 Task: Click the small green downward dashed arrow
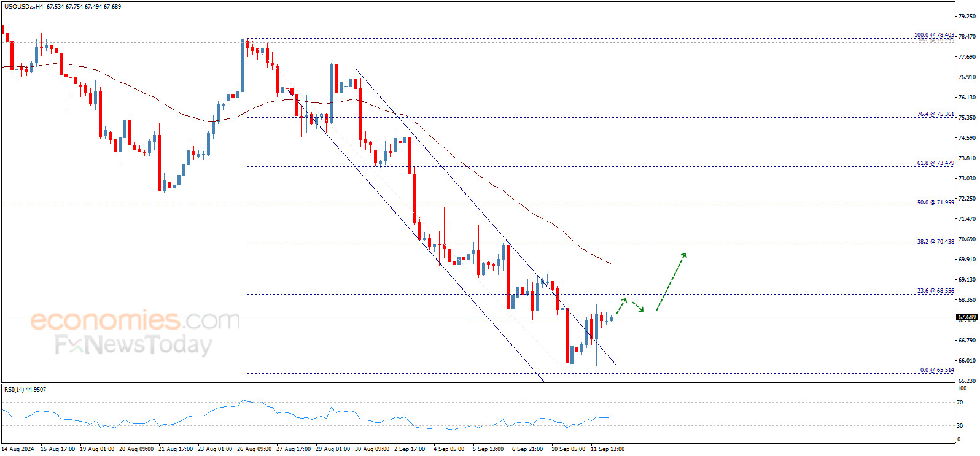(638, 307)
